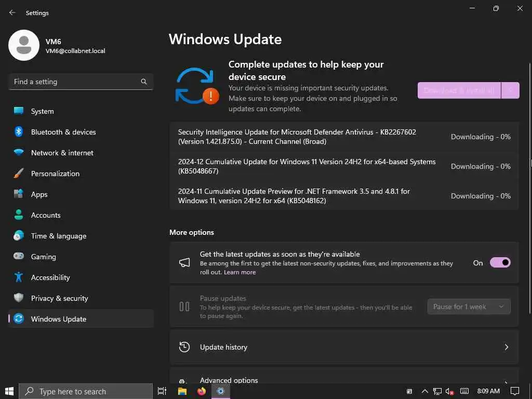532x399 pixels.
Task: Select Accounts in the sidebar
Action: [x=81, y=215]
